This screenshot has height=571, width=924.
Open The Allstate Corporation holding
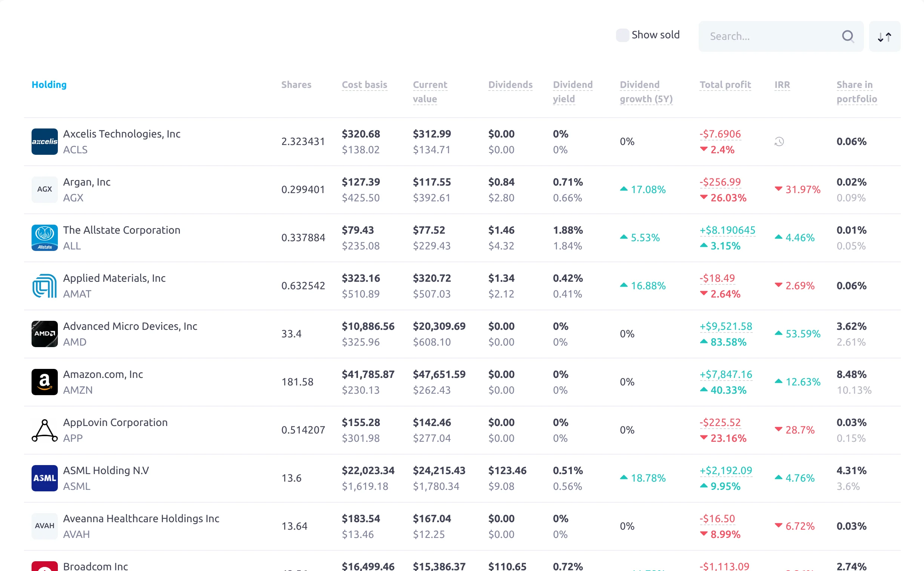(x=122, y=230)
